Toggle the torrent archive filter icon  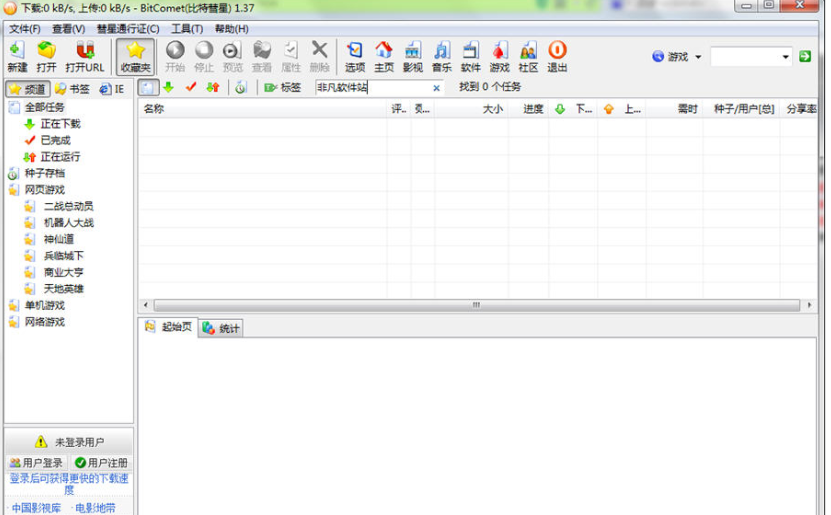tap(241, 87)
